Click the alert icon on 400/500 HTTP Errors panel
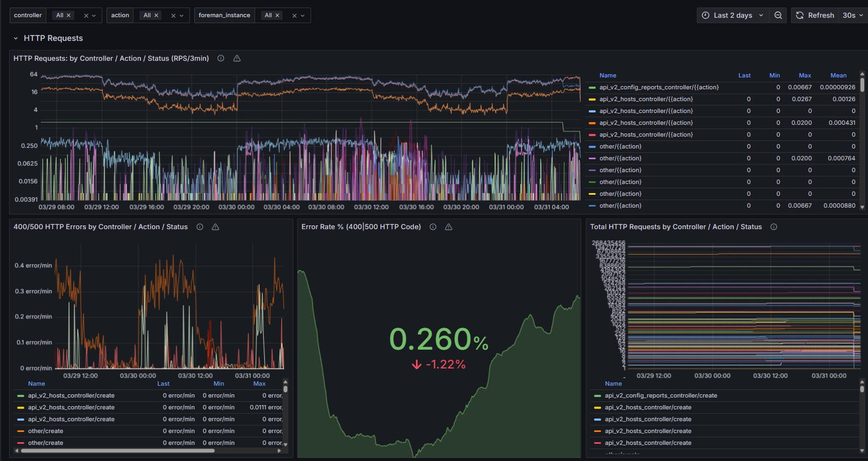Screen dimensions: 868x461 tap(215, 227)
